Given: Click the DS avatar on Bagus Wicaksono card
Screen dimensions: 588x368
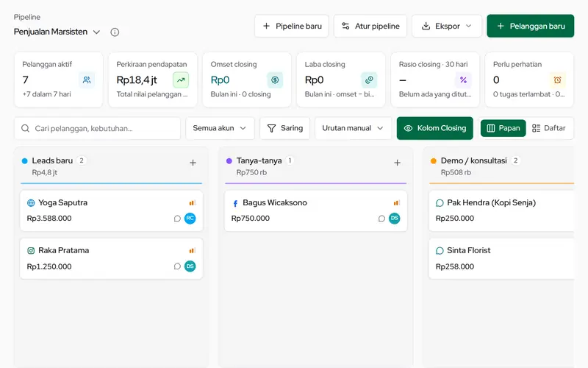Looking at the screenshot, I should 395,218.
